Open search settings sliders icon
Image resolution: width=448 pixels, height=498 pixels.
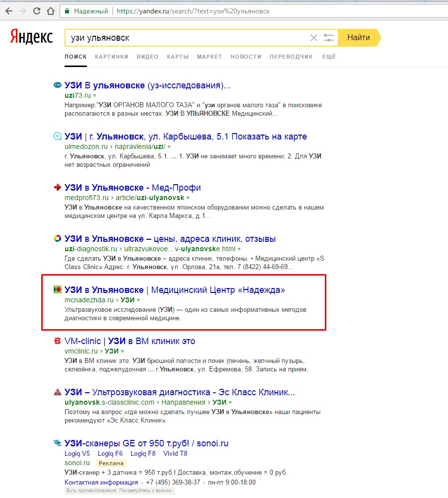pyautogui.click(x=328, y=38)
